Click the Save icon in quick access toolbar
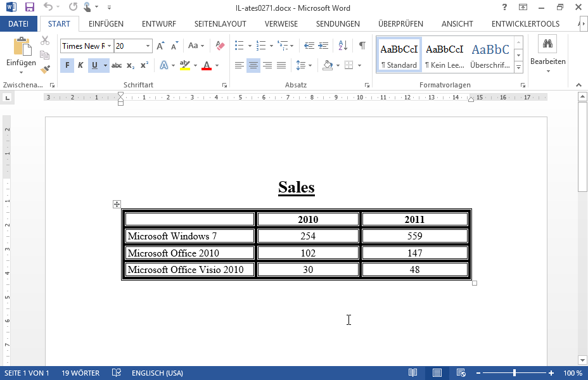The image size is (588, 380). click(30, 7)
